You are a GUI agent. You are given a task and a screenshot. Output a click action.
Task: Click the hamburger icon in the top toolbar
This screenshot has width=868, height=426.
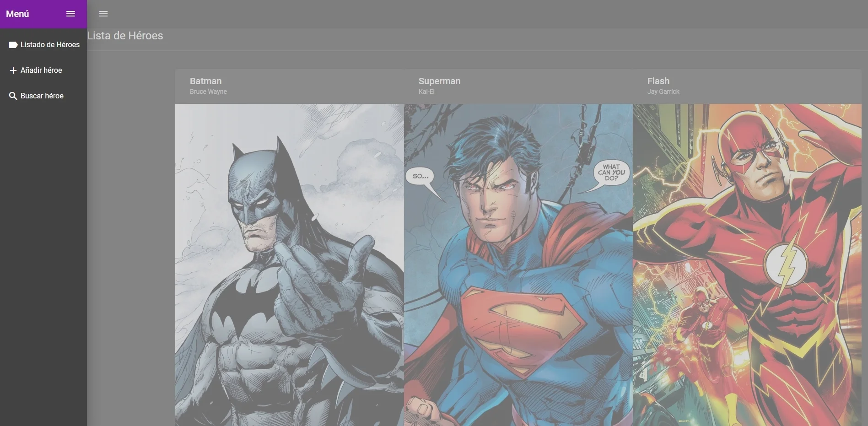click(103, 14)
